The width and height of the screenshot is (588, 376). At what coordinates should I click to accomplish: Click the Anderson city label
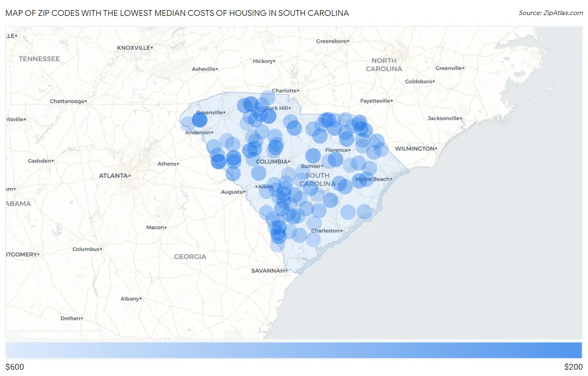coord(199,133)
